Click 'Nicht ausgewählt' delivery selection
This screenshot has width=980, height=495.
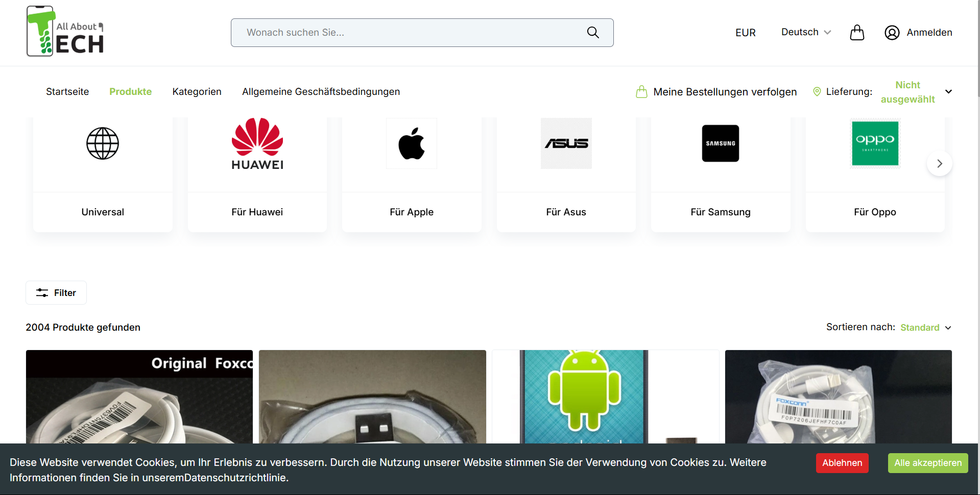coord(908,92)
